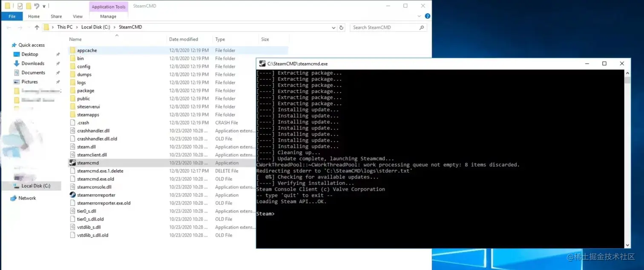Select steamconsole.dll file
Screen dimensions: 644x270
click(94, 187)
